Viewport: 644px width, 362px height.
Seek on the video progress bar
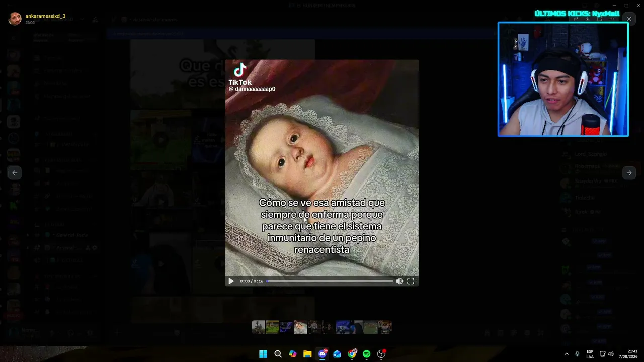(330, 281)
